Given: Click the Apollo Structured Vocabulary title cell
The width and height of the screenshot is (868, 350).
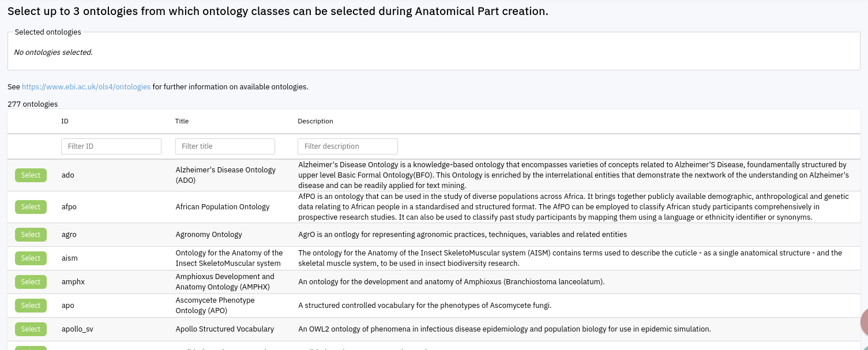Looking at the screenshot, I should click(x=224, y=329).
